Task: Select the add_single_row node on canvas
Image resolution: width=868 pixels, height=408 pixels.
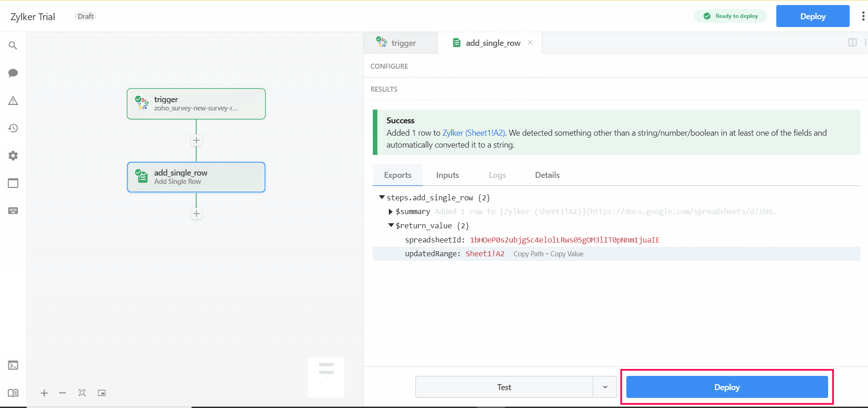Action: (196, 177)
